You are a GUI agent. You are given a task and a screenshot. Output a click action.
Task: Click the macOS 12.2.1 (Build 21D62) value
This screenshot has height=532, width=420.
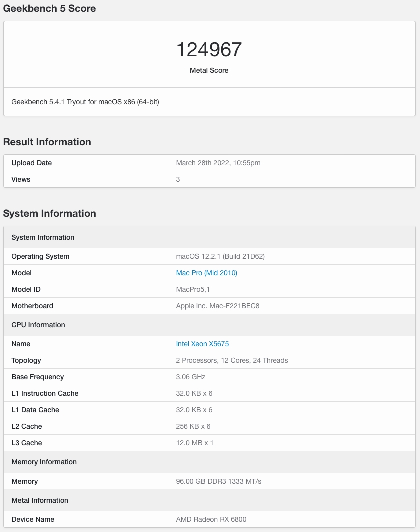tap(220, 256)
